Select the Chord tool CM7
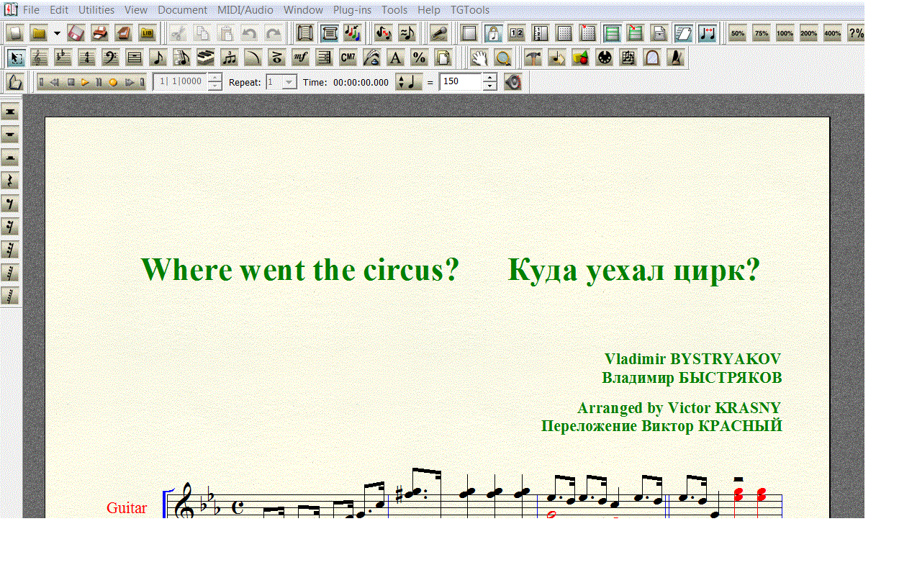The image size is (917, 588). click(348, 58)
